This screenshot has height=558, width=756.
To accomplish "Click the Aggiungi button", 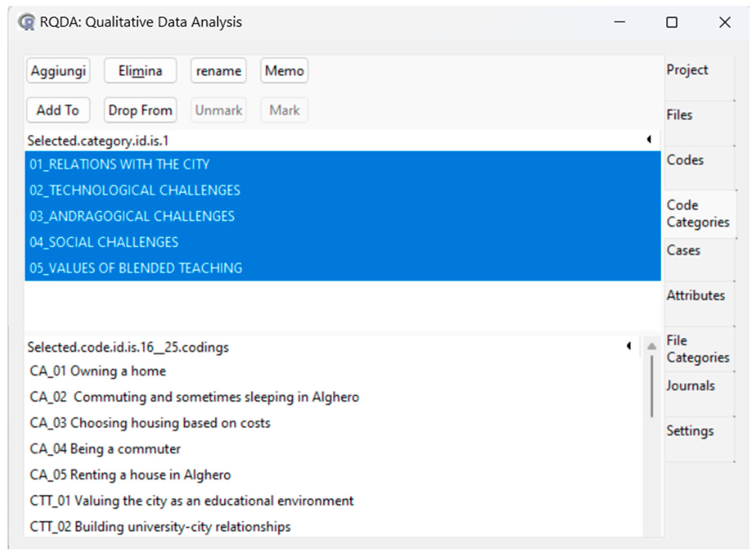I will click(x=58, y=71).
